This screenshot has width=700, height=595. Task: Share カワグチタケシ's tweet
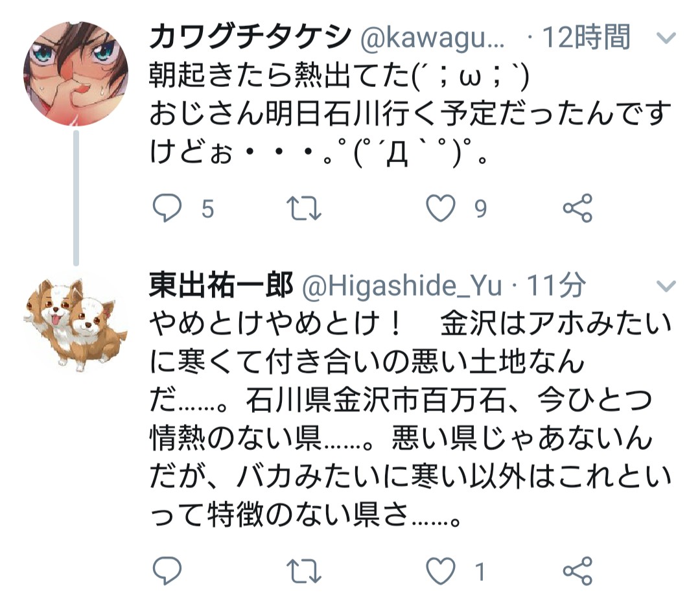click(x=577, y=208)
